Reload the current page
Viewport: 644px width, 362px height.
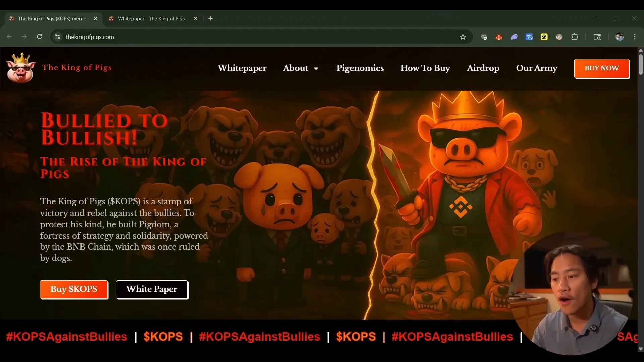pyautogui.click(x=39, y=37)
